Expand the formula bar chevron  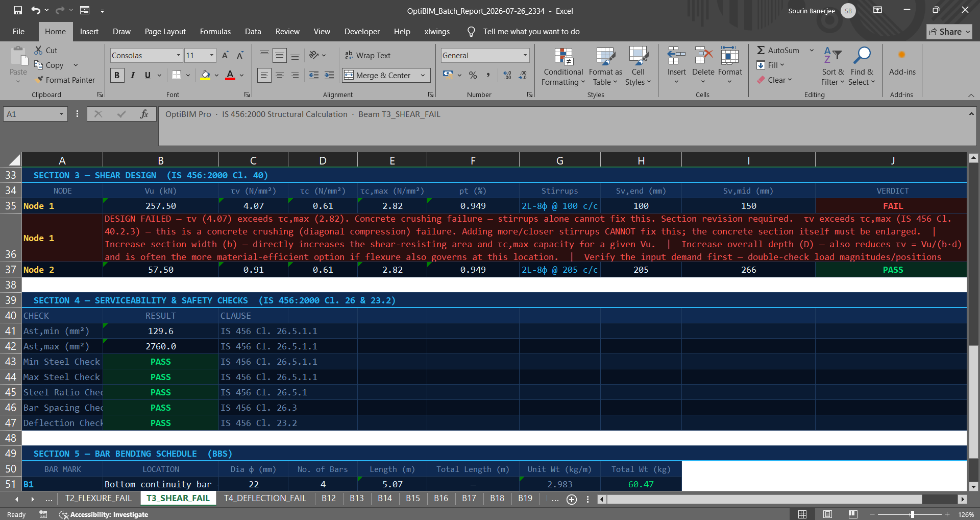pos(971,113)
